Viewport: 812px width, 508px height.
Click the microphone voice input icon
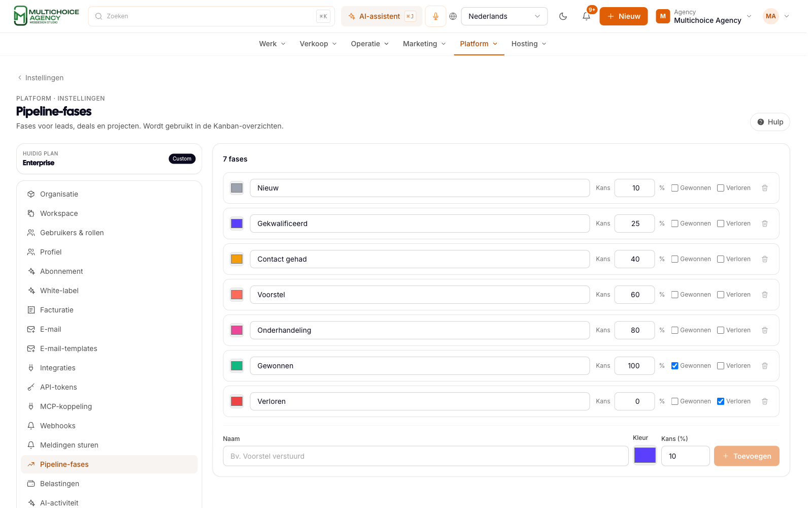[x=435, y=16]
